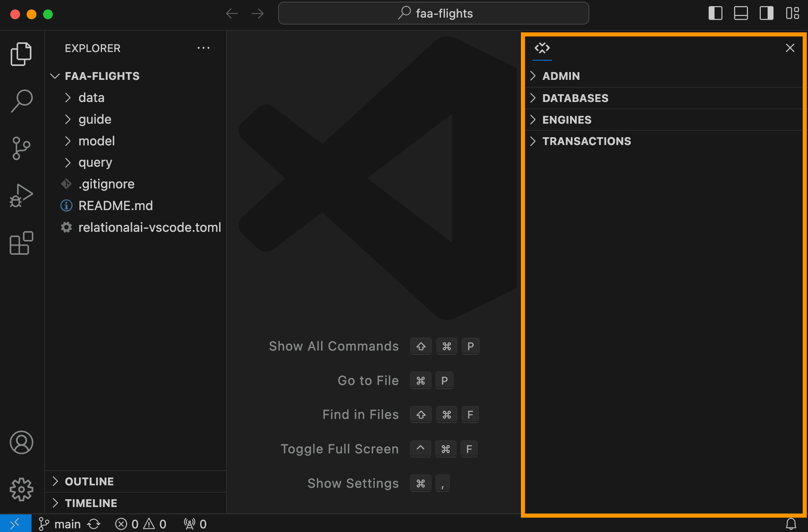Expand the TIMELINE section
This screenshot has height=532, width=808.
pos(135,503)
